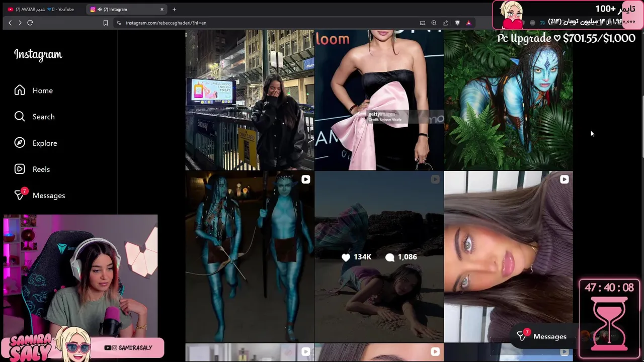Open the mermaid beach reel with 134K likes

(x=379, y=256)
